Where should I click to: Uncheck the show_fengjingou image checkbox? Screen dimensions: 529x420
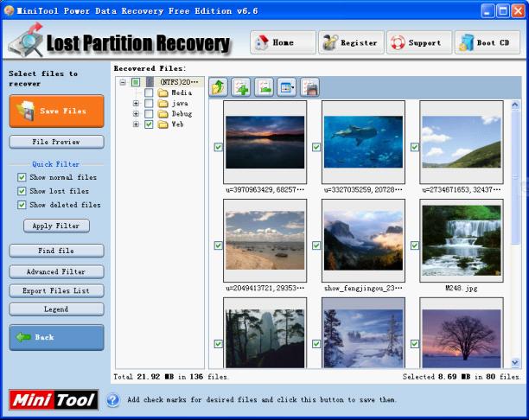click(x=316, y=245)
